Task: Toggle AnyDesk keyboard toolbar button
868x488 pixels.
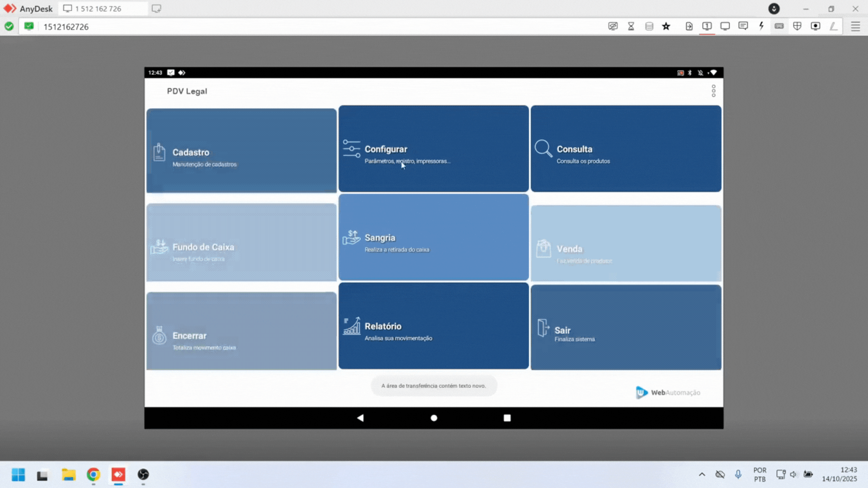Action: pos(779,26)
